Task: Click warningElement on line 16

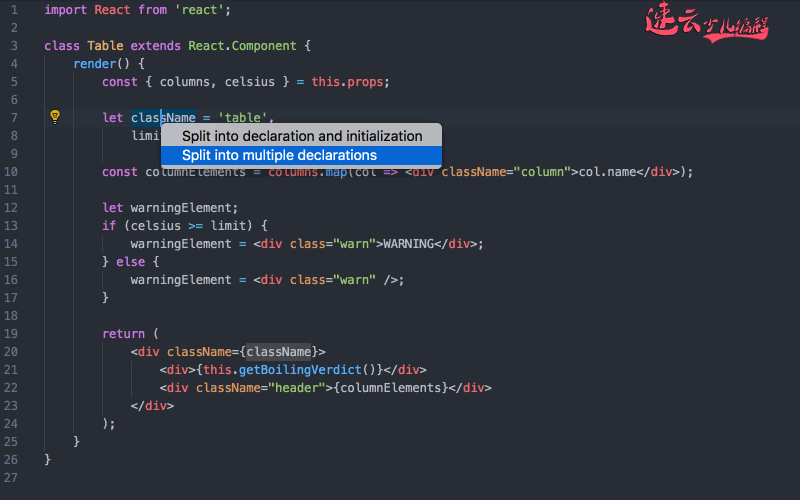Action: (x=181, y=280)
